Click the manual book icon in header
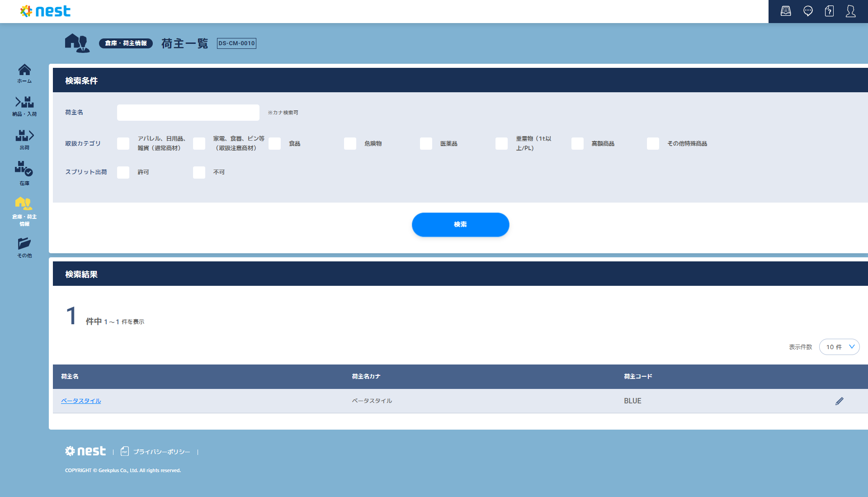Image resolution: width=868 pixels, height=497 pixels. (786, 11)
